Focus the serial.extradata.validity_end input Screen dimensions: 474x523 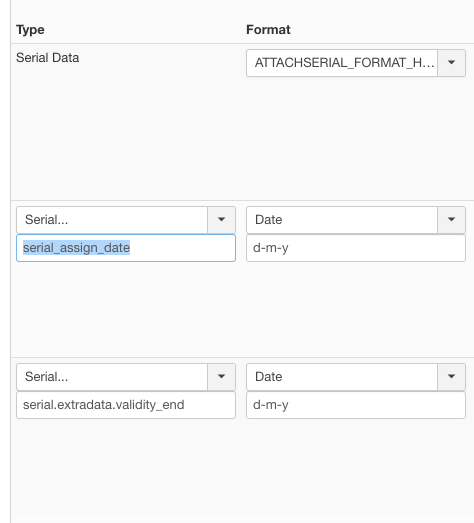126,405
